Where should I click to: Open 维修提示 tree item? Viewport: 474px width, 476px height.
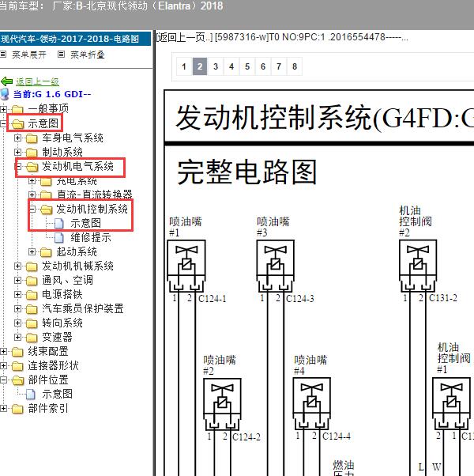point(91,237)
